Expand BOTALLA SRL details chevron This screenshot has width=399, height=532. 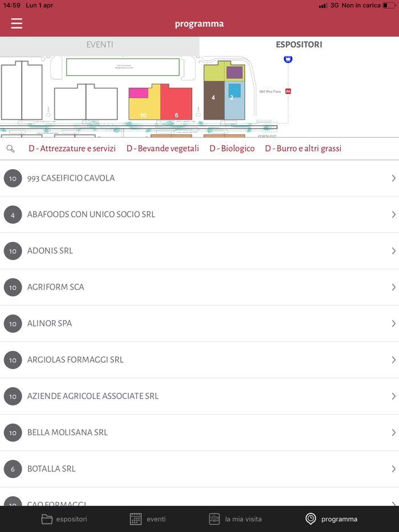coord(393,469)
